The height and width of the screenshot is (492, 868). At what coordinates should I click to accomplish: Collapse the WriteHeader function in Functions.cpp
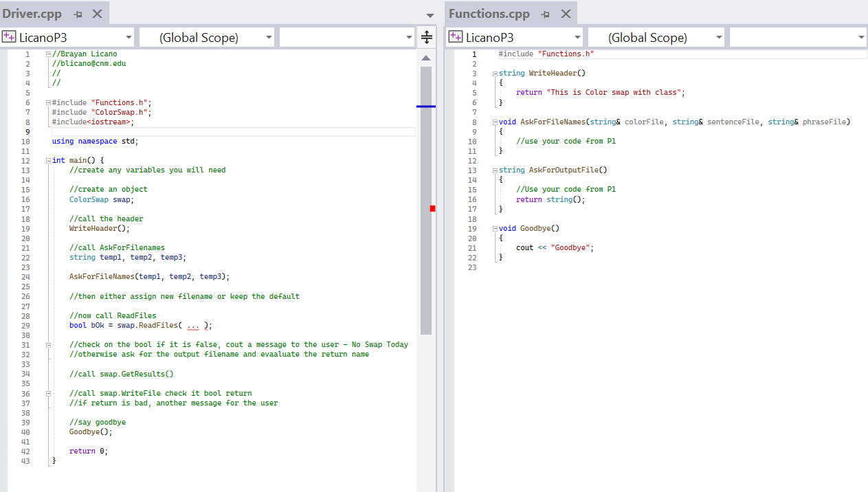click(x=494, y=73)
